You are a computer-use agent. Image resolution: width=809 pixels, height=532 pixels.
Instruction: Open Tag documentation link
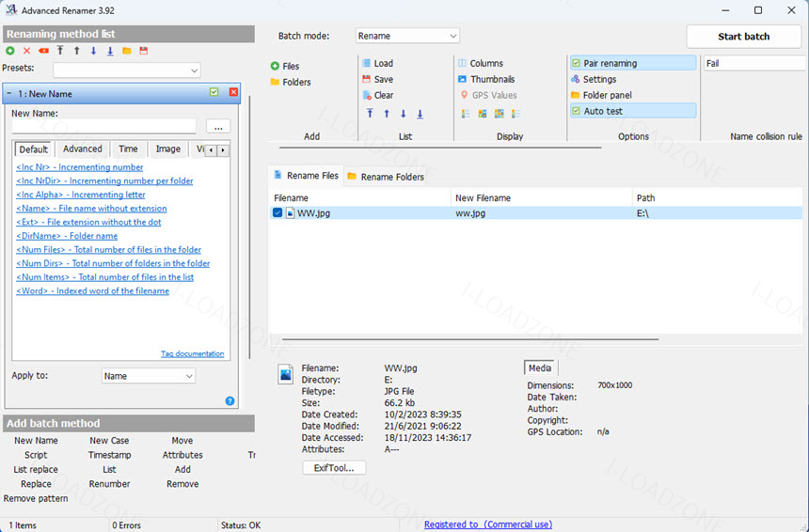point(193,353)
